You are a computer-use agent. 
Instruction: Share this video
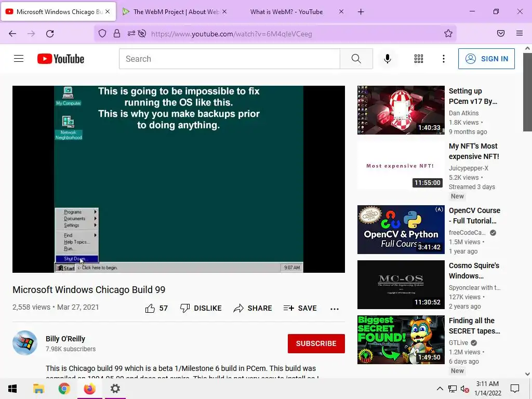coord(253,308)
